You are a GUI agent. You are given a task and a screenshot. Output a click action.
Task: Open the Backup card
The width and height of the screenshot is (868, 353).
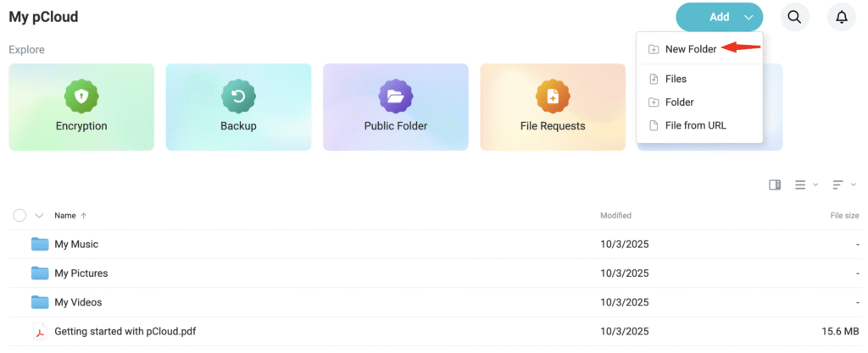[x=238, y=107]
